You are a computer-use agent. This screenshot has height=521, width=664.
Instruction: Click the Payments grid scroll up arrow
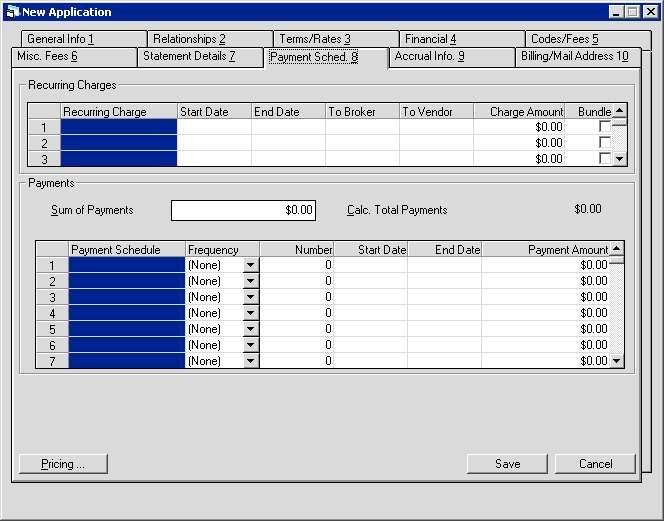[617, 249]
